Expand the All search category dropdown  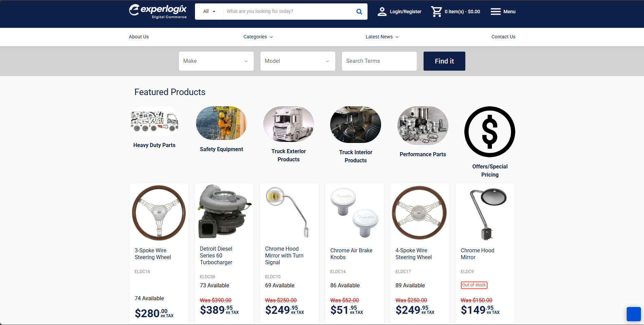click(209, 12)
